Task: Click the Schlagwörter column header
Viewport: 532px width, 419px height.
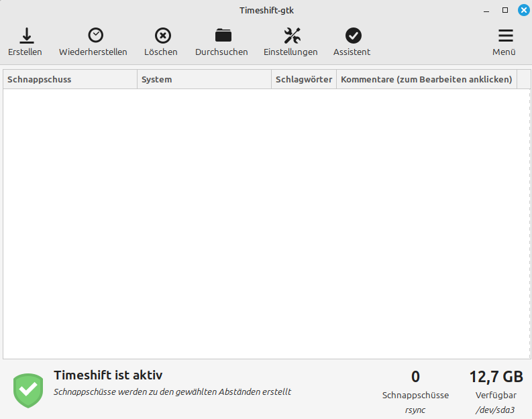Action: (304, 79)
